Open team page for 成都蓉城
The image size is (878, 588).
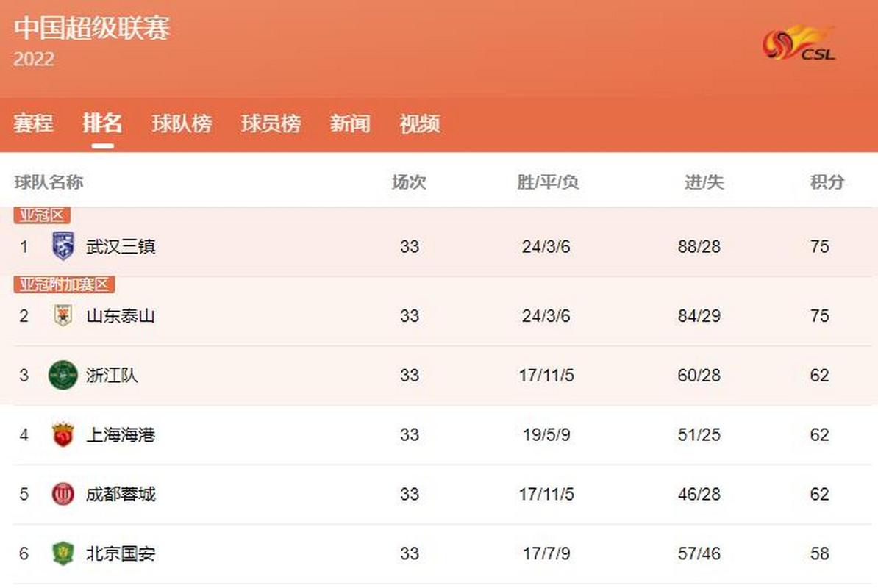pos(121,494)
